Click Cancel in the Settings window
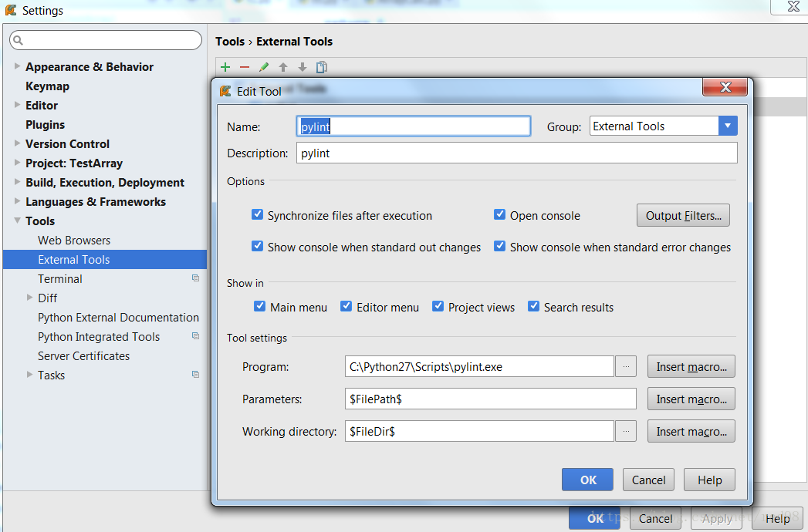The height and width of the screenshot is (532, 808). (655, 518)
